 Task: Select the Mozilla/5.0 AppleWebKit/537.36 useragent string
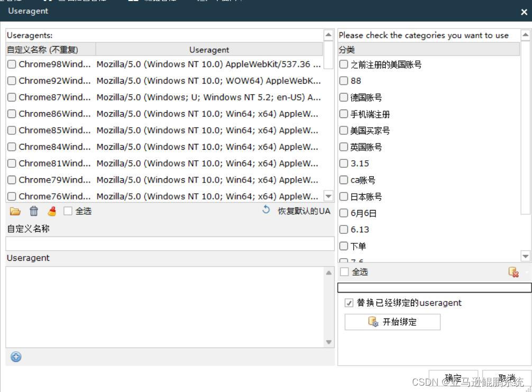point(209,64)
